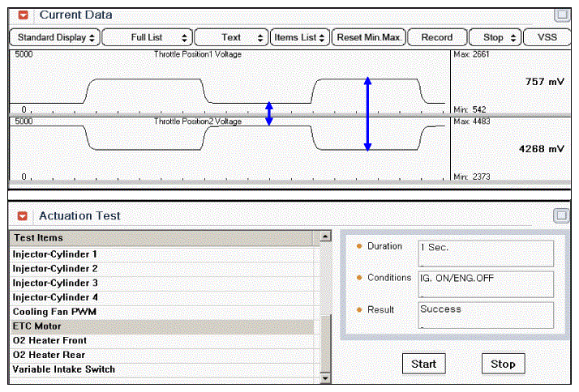Click the Conditions field IG. ON/ENG.OFF

click(486, 284)
